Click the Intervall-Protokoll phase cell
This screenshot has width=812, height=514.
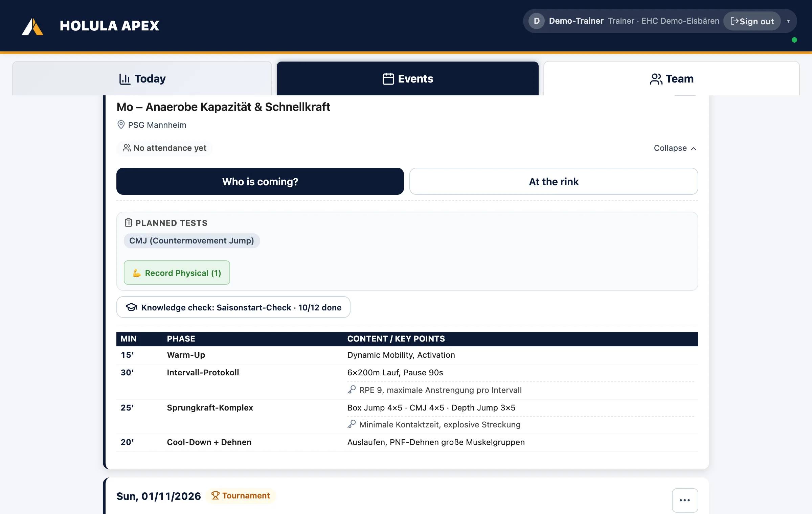point(203,373)
